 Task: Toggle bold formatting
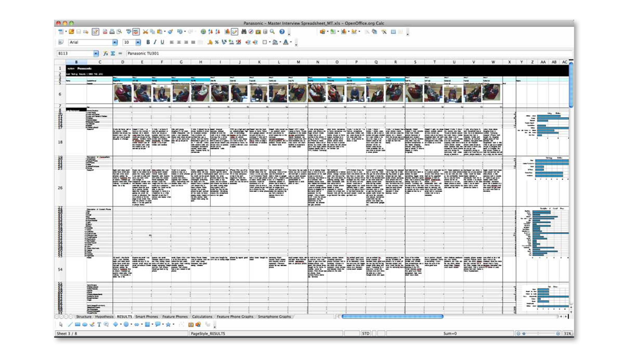point(148,42)
